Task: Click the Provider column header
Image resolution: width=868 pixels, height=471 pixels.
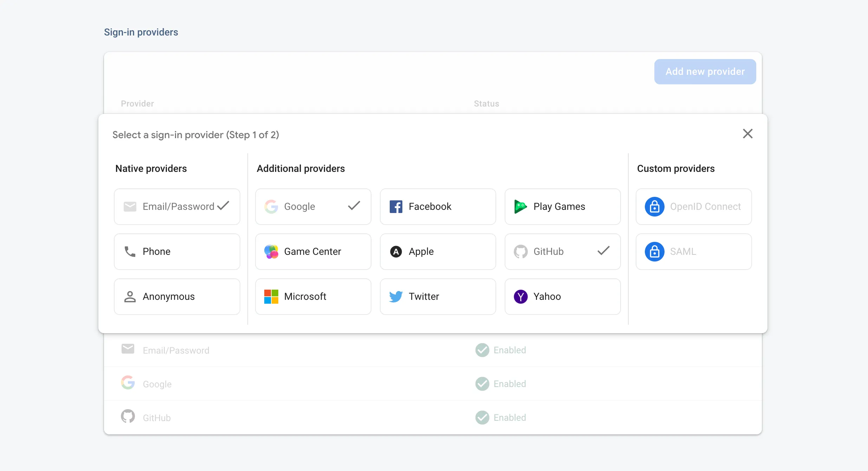Action: tap(137, 104)
